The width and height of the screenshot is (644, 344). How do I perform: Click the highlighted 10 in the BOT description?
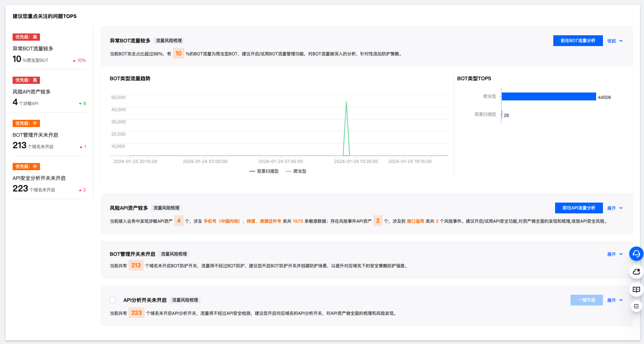tap(179, 53)
